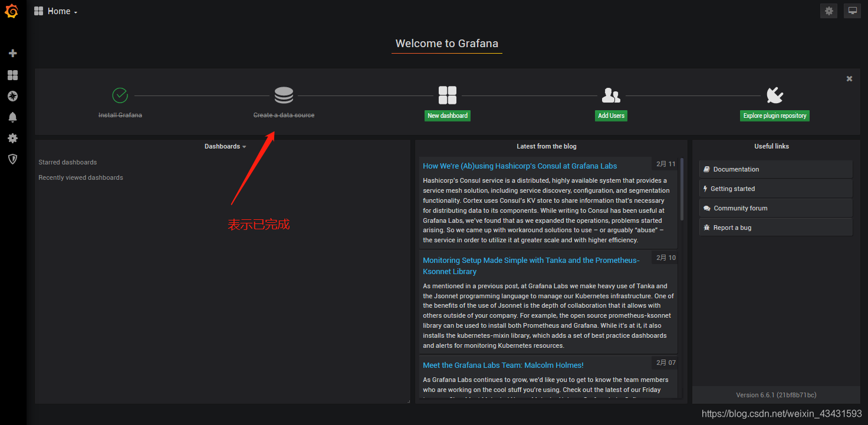Click the Welcome to Grafana title
This screenshot has height=425, width=868.
point(447,44)
